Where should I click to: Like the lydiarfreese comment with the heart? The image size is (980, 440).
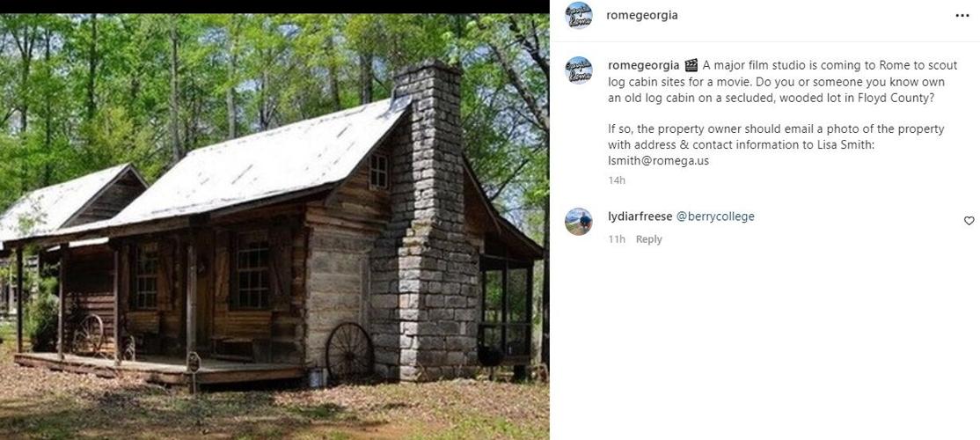click(x=969, y=221)
